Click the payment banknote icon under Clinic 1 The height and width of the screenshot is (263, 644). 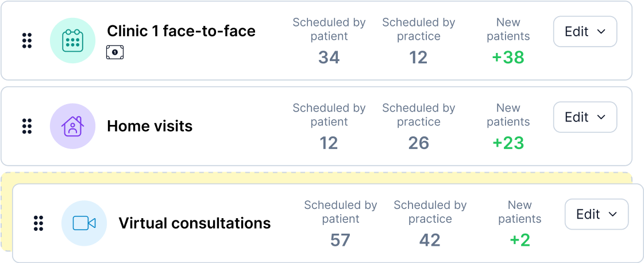[x=115, y=52]
